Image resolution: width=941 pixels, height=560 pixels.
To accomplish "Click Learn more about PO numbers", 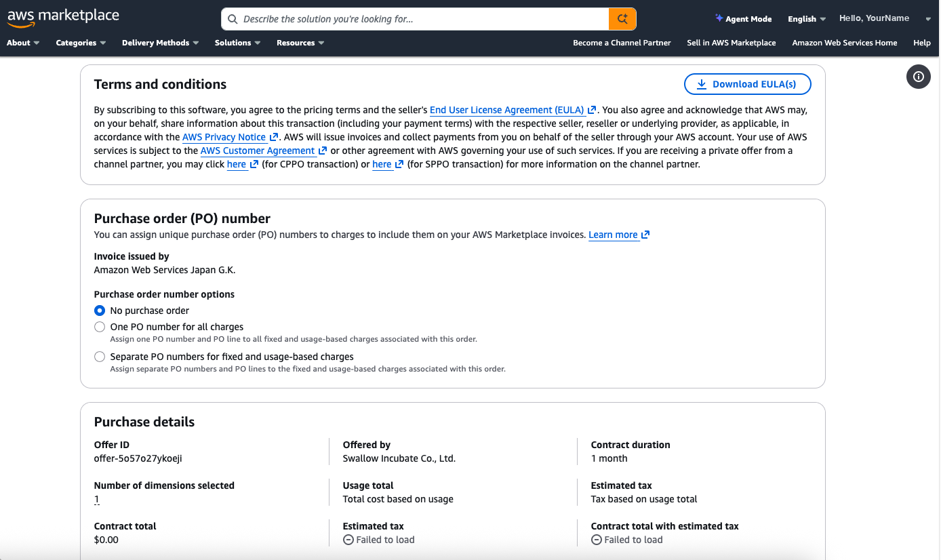I will (613, 235).
